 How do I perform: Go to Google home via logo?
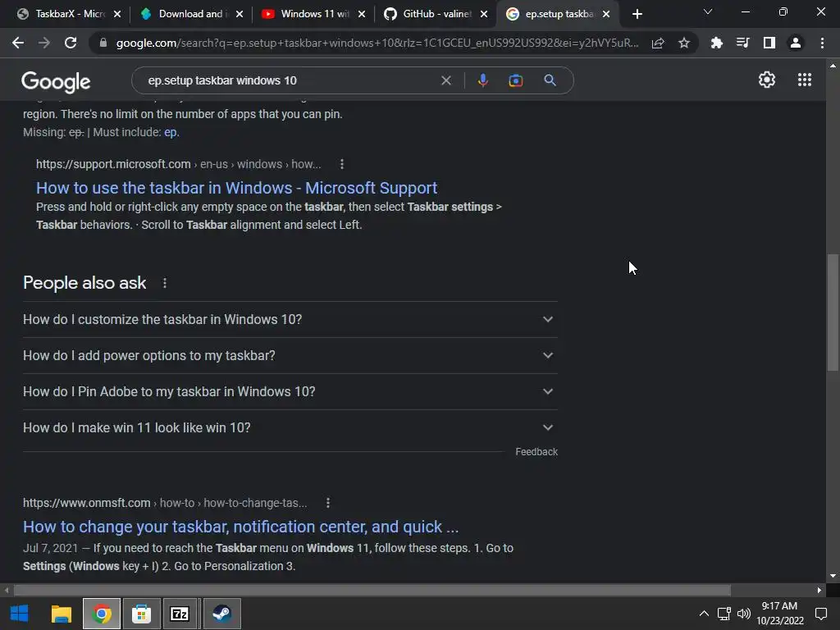click(x=56, y=81)
